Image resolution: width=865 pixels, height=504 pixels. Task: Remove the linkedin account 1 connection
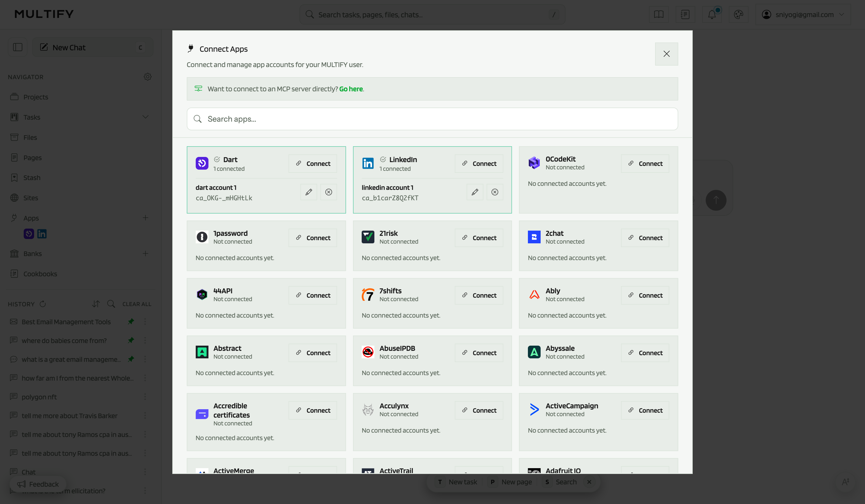point(495,192)
